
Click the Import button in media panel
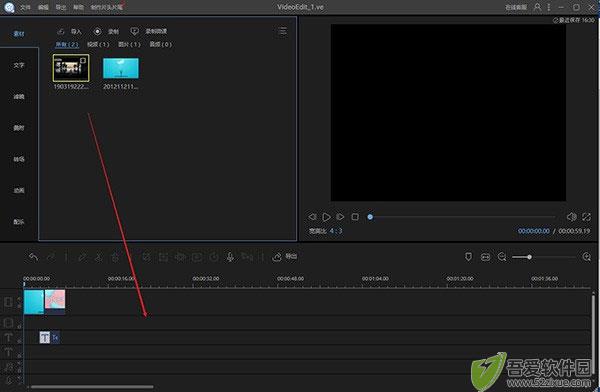point(69,31)
